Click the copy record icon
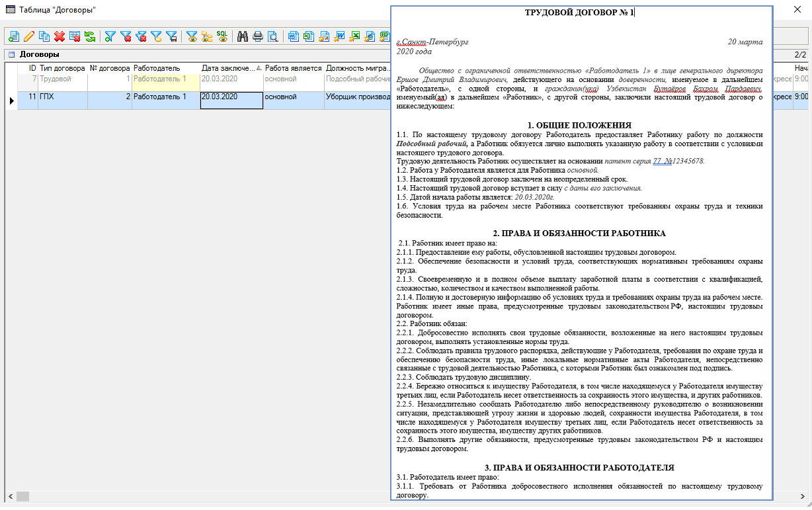The image size is (812, 510). pyautogui.click(x=44, y=37)
